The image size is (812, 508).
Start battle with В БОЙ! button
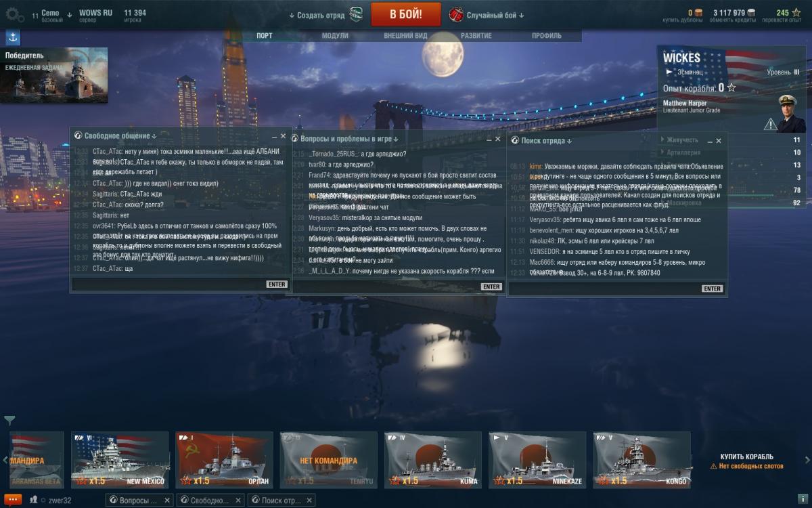(405, 14)
